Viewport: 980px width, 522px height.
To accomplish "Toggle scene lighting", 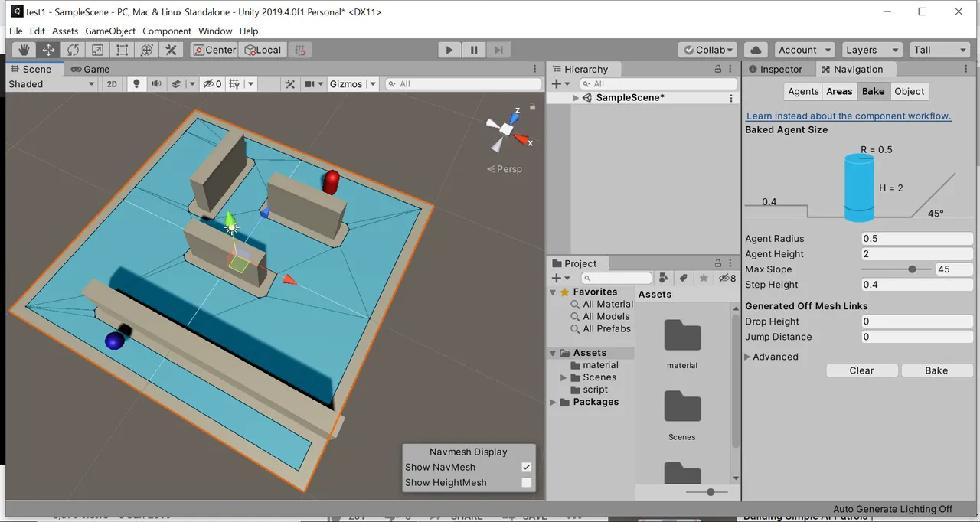I will [137, 84].
